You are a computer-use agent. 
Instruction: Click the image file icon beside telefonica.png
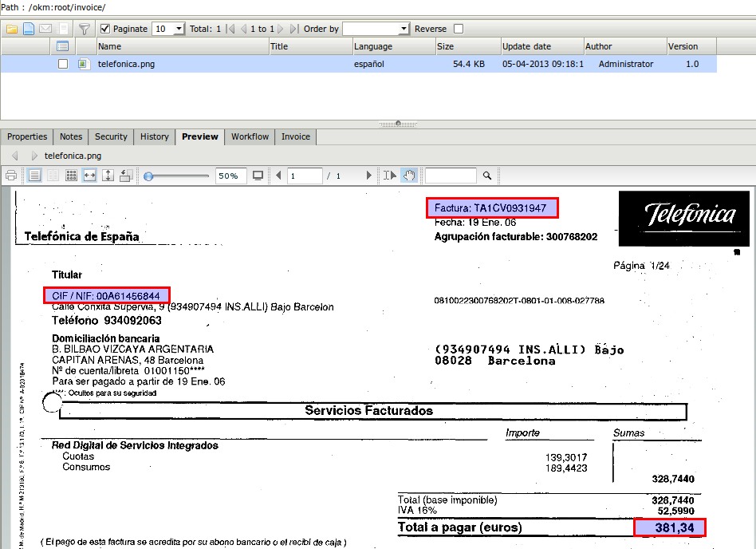(x=84, y=64)
